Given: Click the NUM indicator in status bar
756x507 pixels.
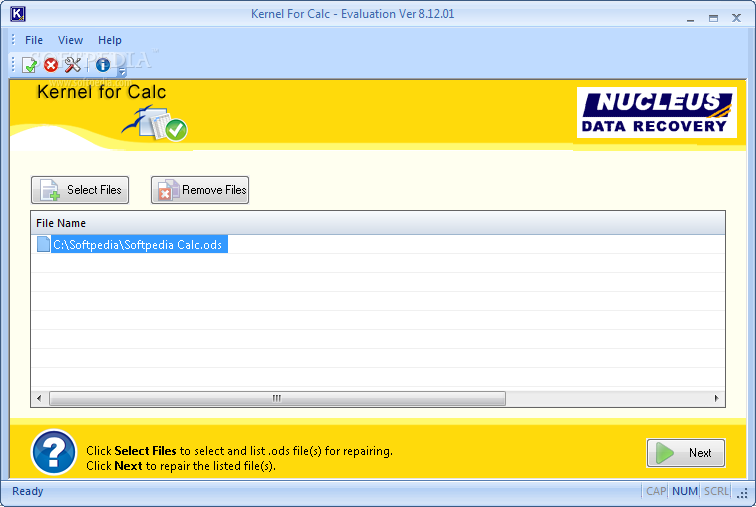Looking at the screenshot, I should pyautogui.click(x=685, y=491).
